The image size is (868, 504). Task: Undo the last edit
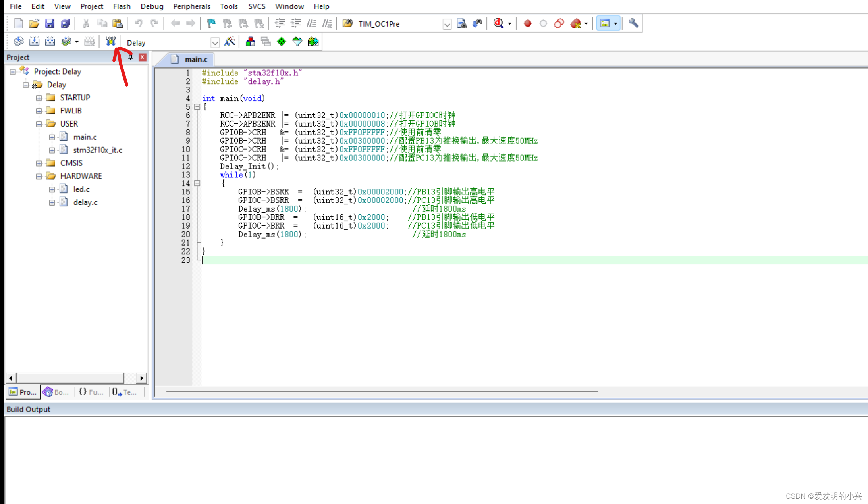point(138,23)
